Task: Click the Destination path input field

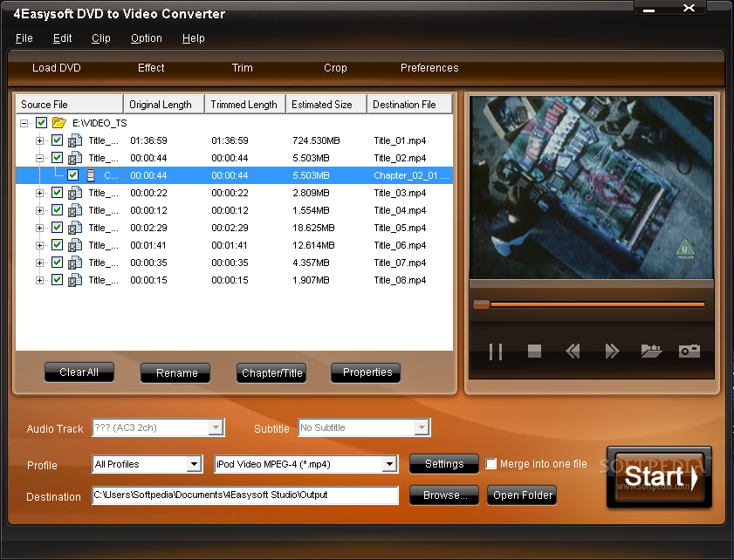Action: [245, 495]
